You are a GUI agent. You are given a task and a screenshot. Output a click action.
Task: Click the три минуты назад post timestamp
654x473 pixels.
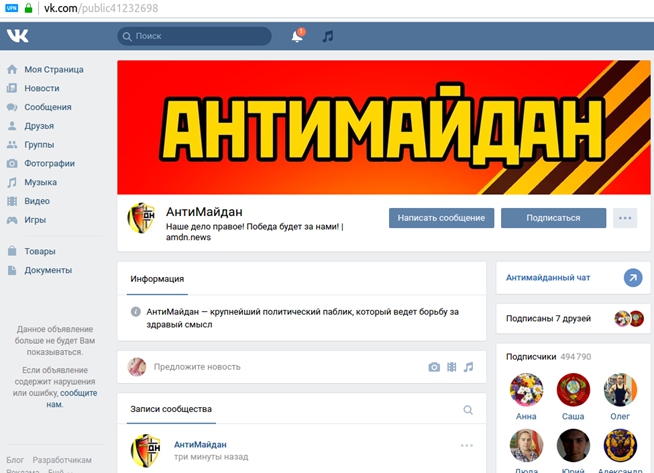[211, 457]
